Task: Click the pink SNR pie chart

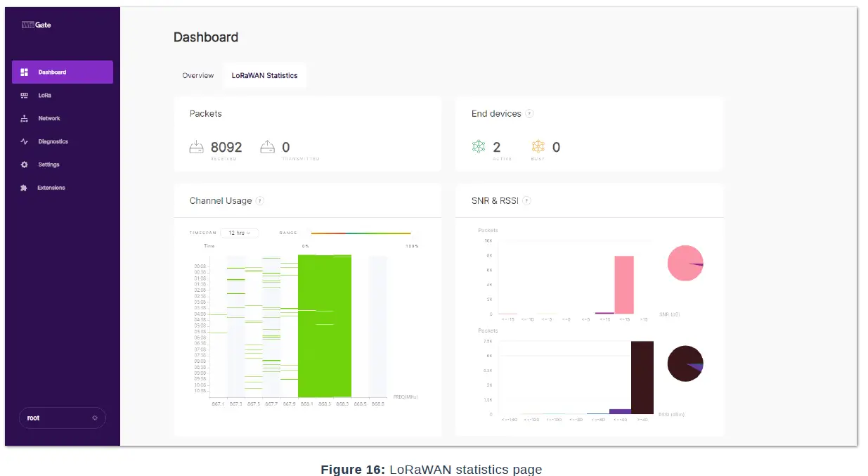Action: point(685,263)
